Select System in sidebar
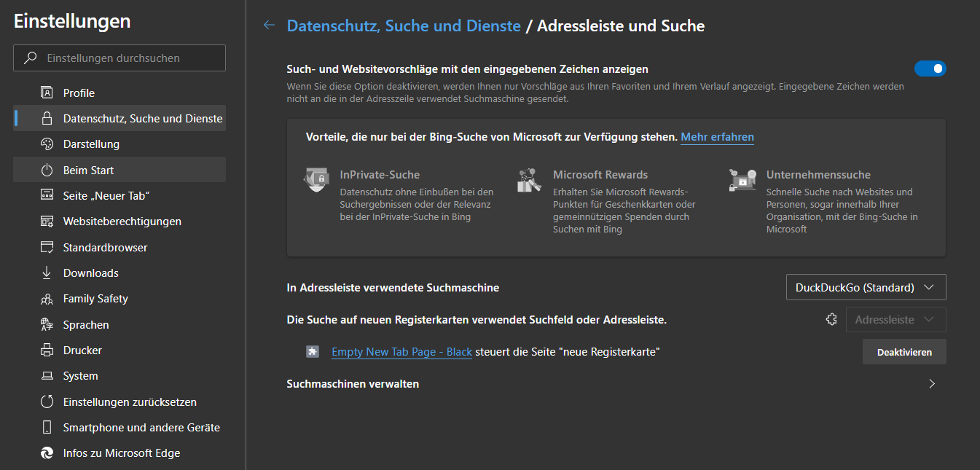Viewport: 980px width, 470px height. pos(119,376)
